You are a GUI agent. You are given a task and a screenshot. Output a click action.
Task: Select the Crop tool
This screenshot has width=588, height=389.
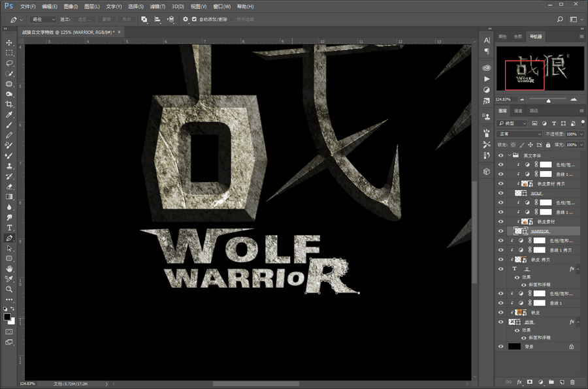click(9, 105)
